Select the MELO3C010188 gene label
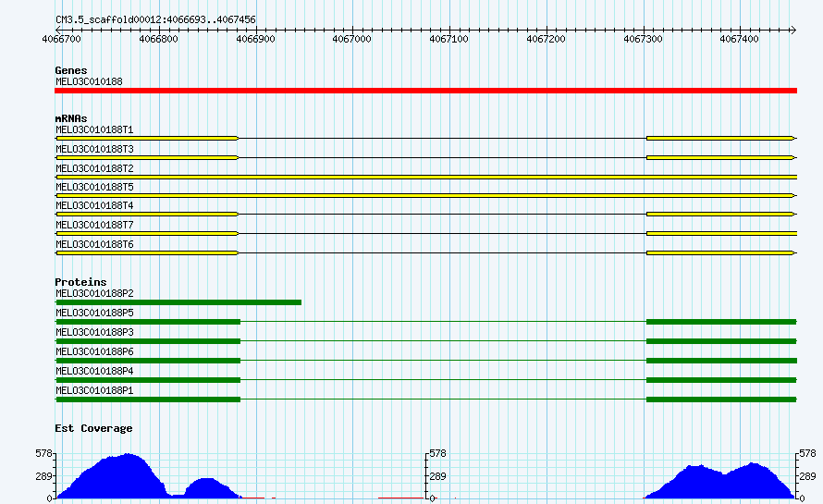Image resolution: width=823 pixels, height=504 pixels. click(89, 81)
